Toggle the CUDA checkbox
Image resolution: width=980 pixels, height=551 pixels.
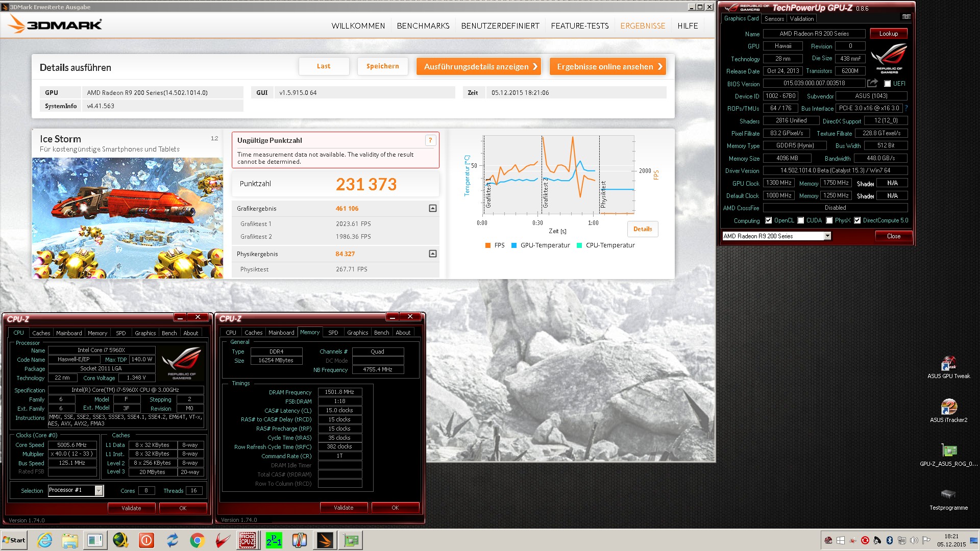click(x=801, y=220)
